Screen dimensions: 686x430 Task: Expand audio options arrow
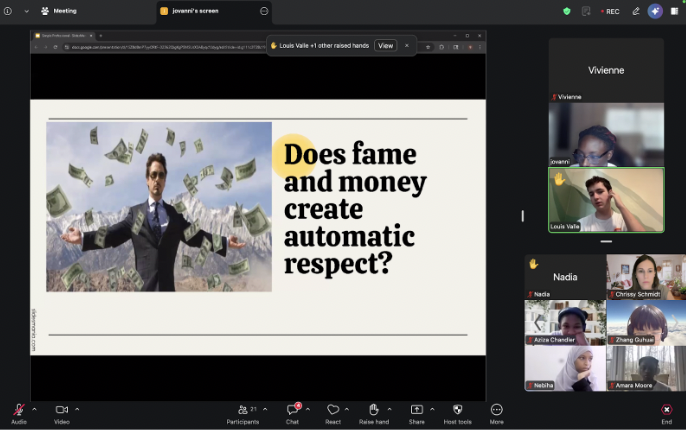click(x=34, y=409)
